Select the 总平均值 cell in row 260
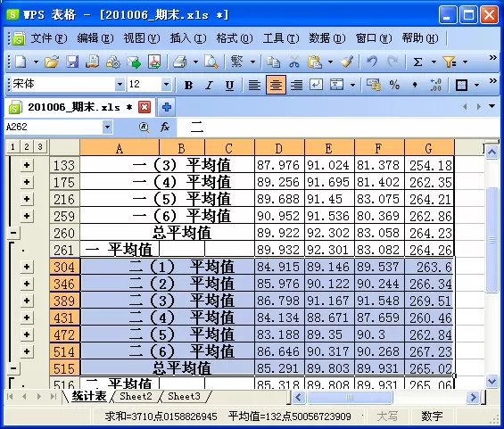This screenshot has width=504, height=429. coord(167,233)
